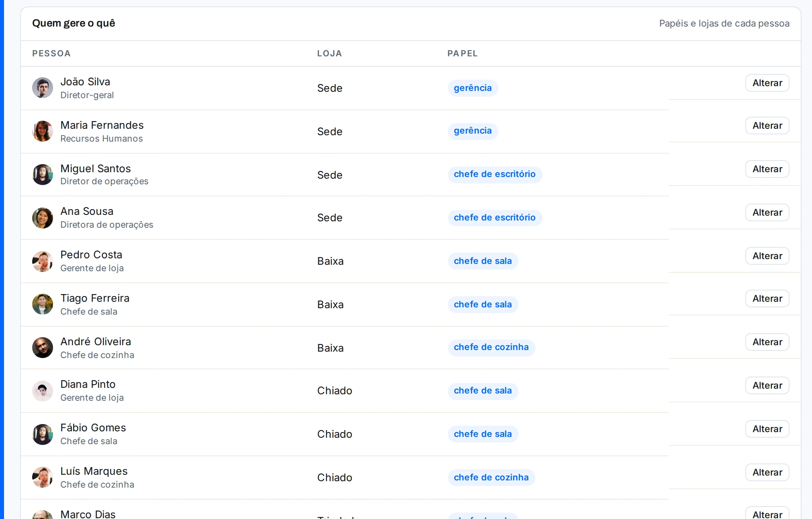Screen dimensions: 812x519
Task: Click Sede store cell for Miguel Santos
Action: point(330,175)
